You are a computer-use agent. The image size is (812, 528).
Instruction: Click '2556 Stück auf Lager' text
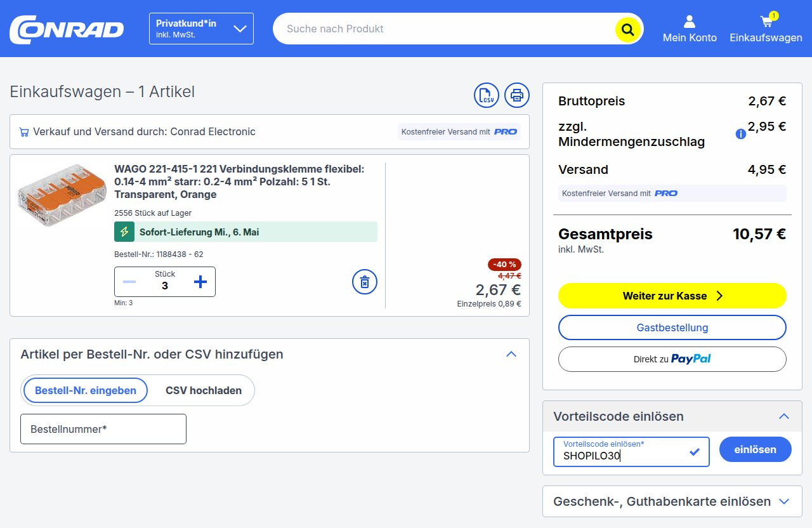coord(153,213)
